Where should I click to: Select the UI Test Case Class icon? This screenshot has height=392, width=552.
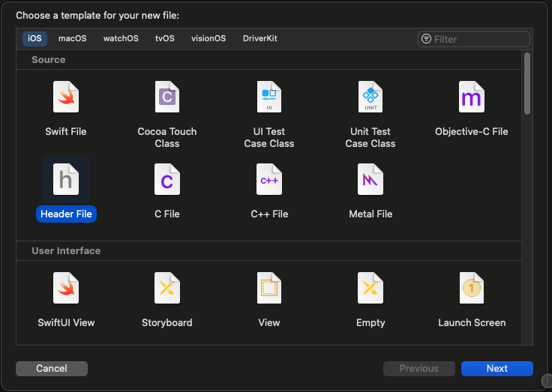(269, 97)
